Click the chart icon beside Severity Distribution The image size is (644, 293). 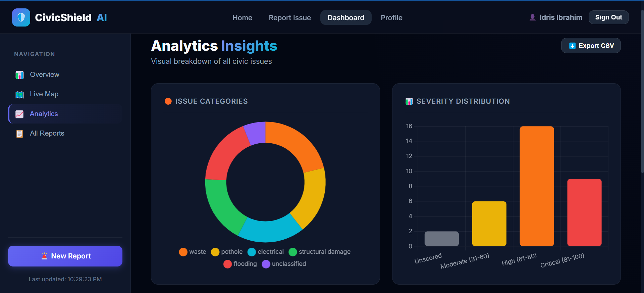[409, 101]
